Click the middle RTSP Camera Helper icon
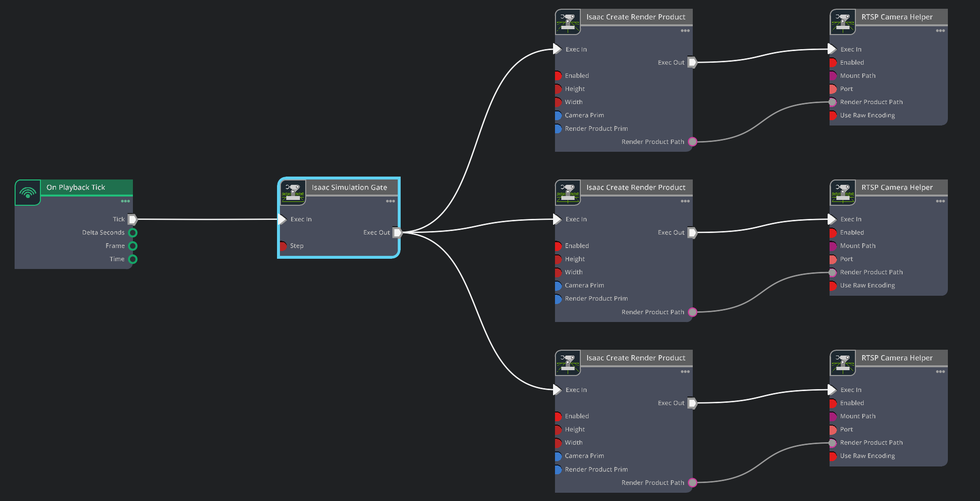 tap(843, 193)
